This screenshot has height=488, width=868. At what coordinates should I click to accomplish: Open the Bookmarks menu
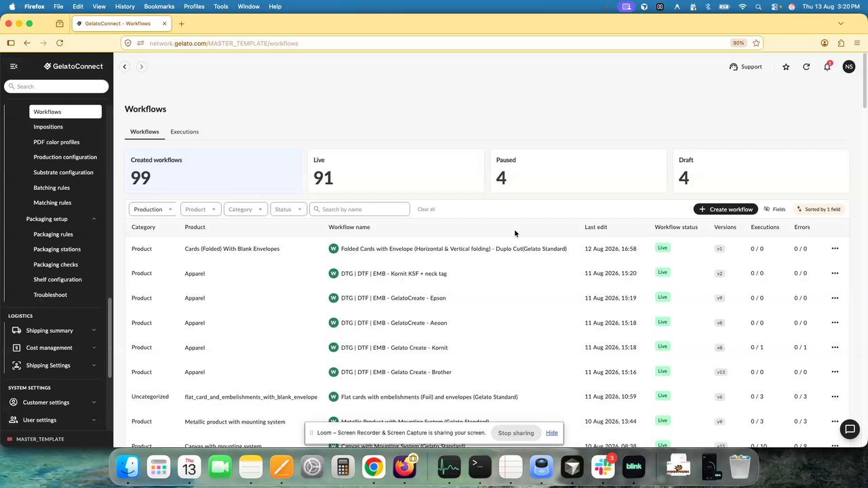click(x=159, y=7)
